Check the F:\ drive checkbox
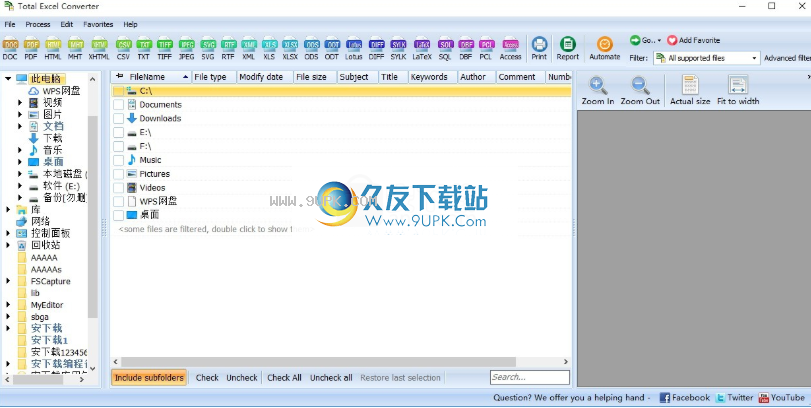The width and height of the screenshot is (811, 408). [x=118, y=147]
